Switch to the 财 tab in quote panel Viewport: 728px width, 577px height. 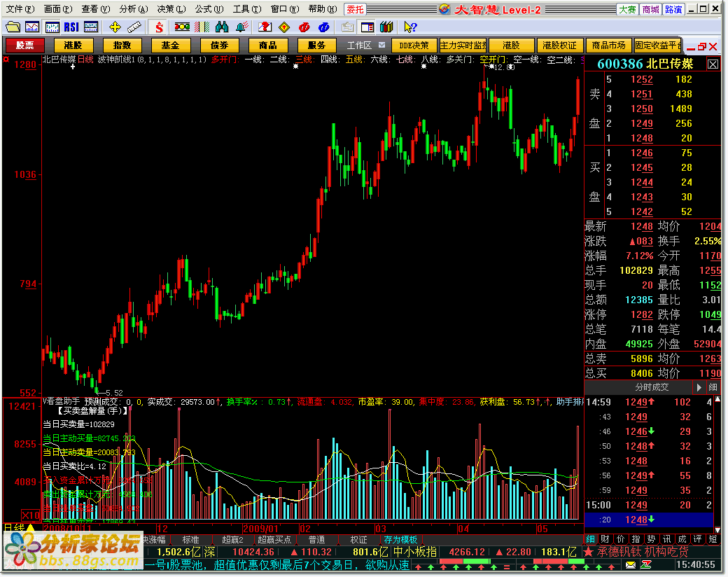pyautogui.click(x=605, y=539)
